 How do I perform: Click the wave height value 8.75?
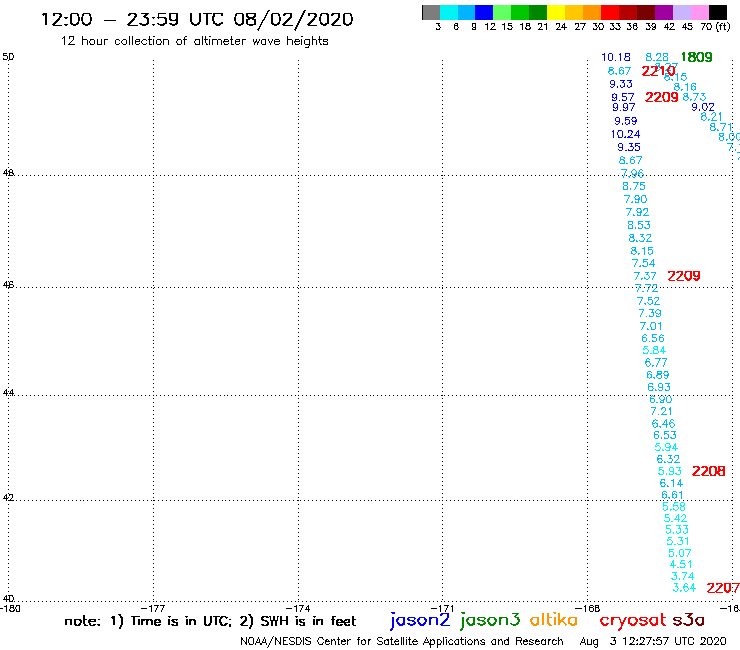(634, 186)
